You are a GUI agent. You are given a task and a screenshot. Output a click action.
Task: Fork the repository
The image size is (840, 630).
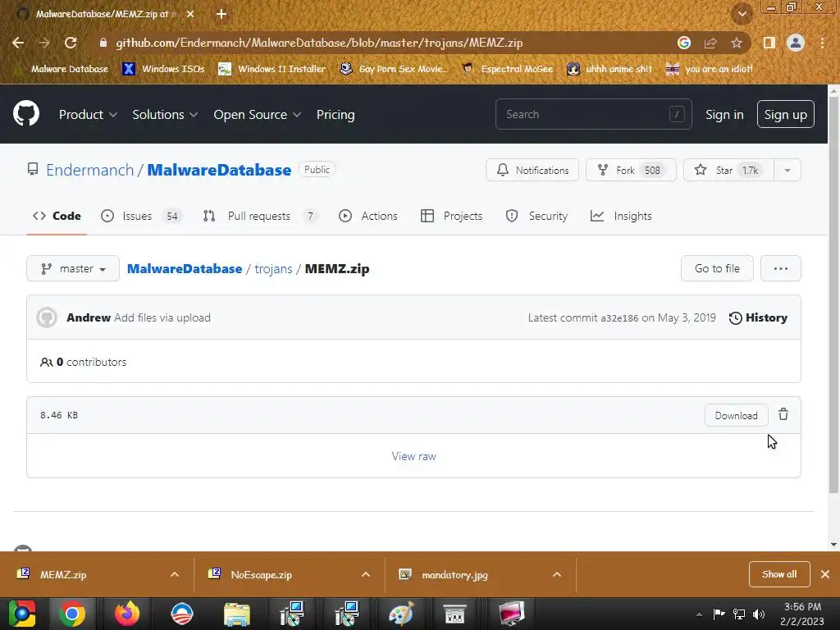pyautogui.click(x=631, y=171)
